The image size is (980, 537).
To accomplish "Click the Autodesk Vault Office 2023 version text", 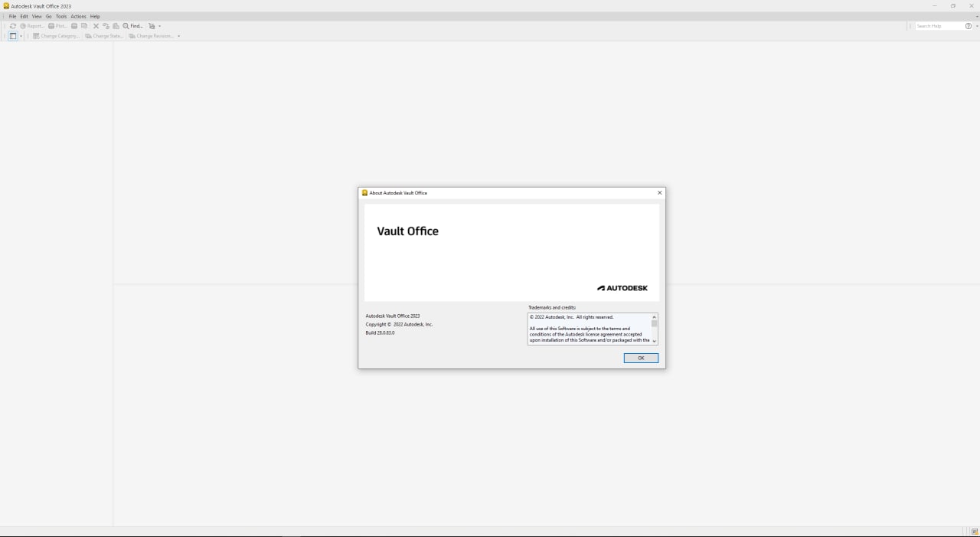I will tap(393, 316).
